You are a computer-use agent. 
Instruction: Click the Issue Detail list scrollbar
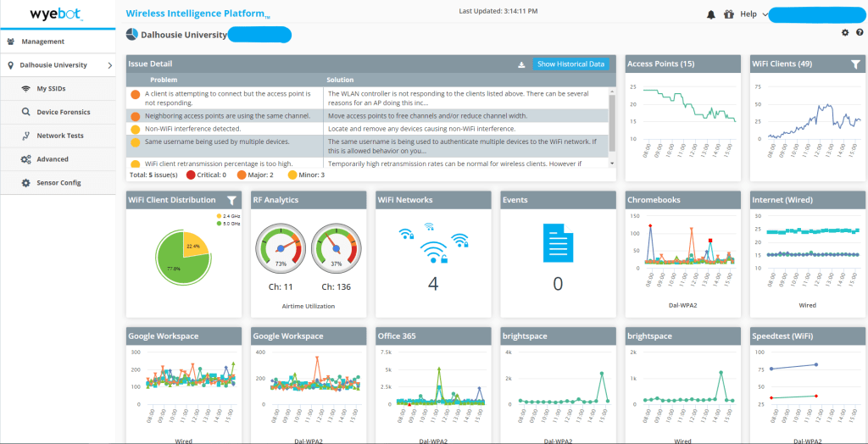(612, 119)
